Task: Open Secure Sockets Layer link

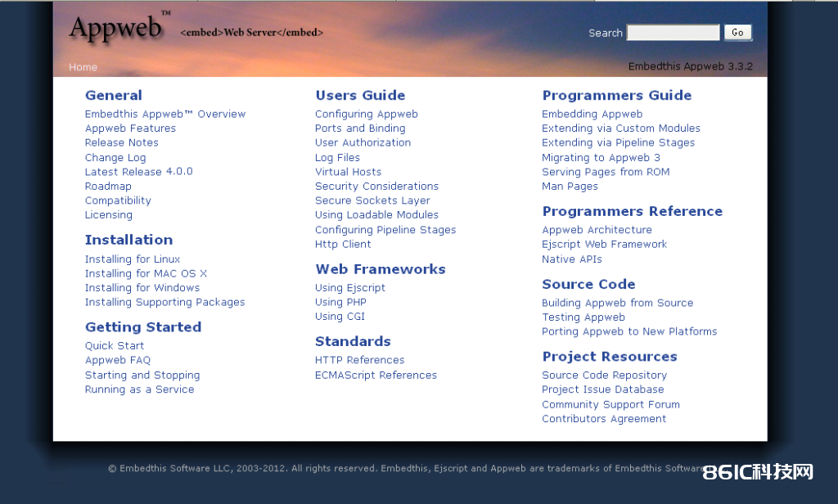Action: pos(372,200)
